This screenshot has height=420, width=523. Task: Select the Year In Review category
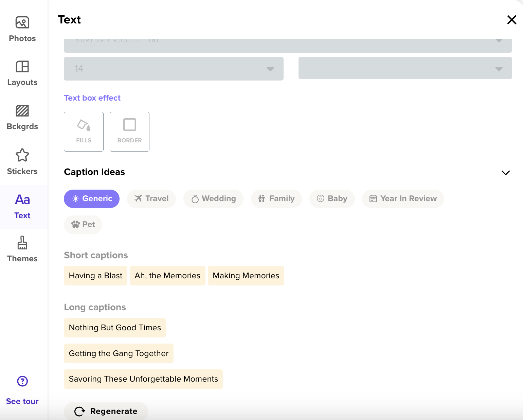[403, 199]
